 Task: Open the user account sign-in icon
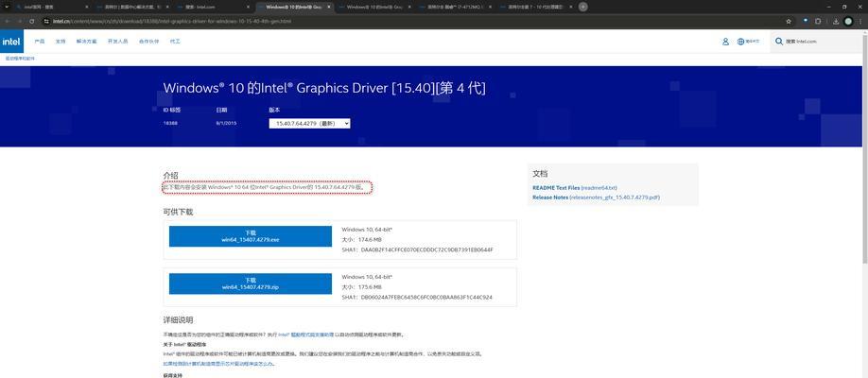click(725, 42)
